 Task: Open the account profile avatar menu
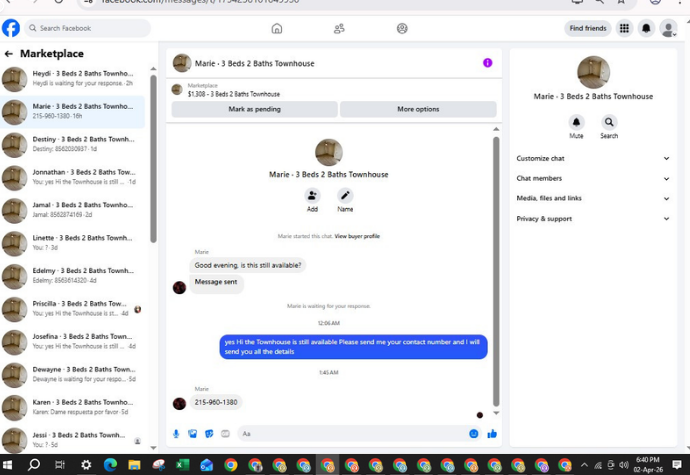click(x=668, y=29)
